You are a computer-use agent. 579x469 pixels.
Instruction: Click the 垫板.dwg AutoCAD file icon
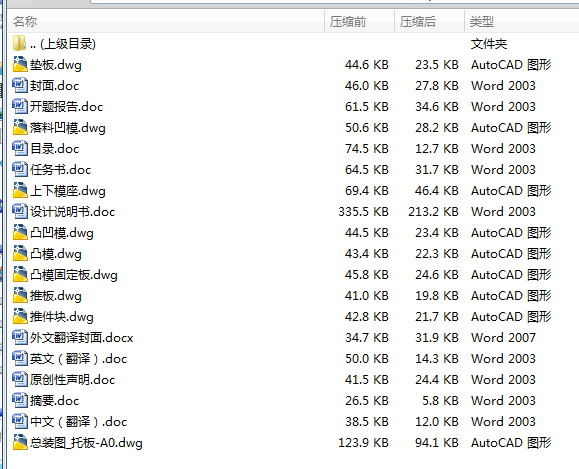[20, 64]
